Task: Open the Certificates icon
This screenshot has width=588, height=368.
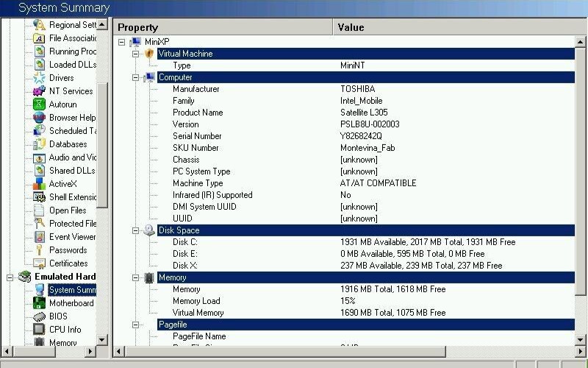Action: pos(39,263)
